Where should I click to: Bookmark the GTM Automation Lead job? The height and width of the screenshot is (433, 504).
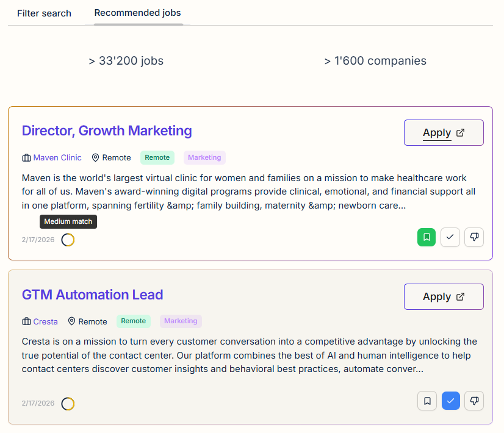click(x=427, y=401)
